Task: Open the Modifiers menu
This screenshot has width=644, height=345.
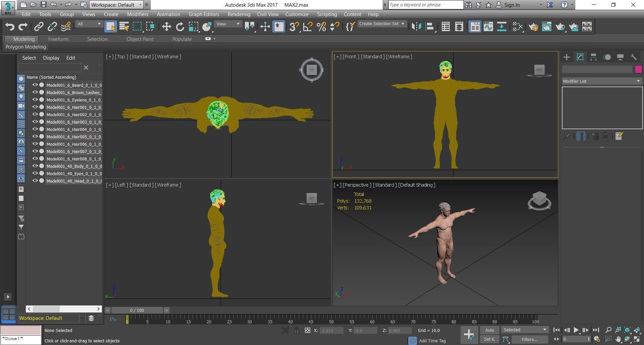Action: pos(138,14)
